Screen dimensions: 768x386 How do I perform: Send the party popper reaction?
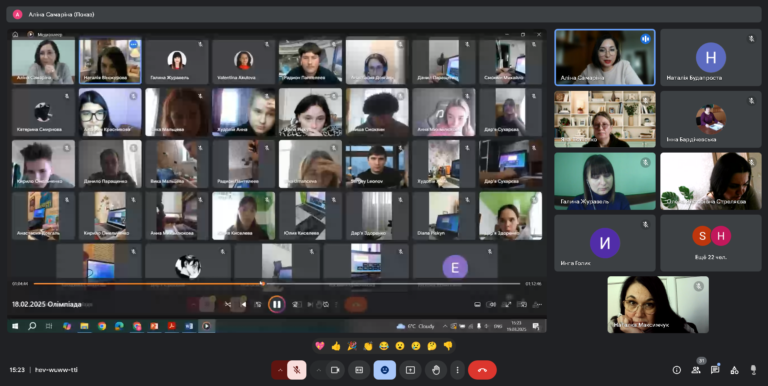pyautogui.click(x=352, y=346)
